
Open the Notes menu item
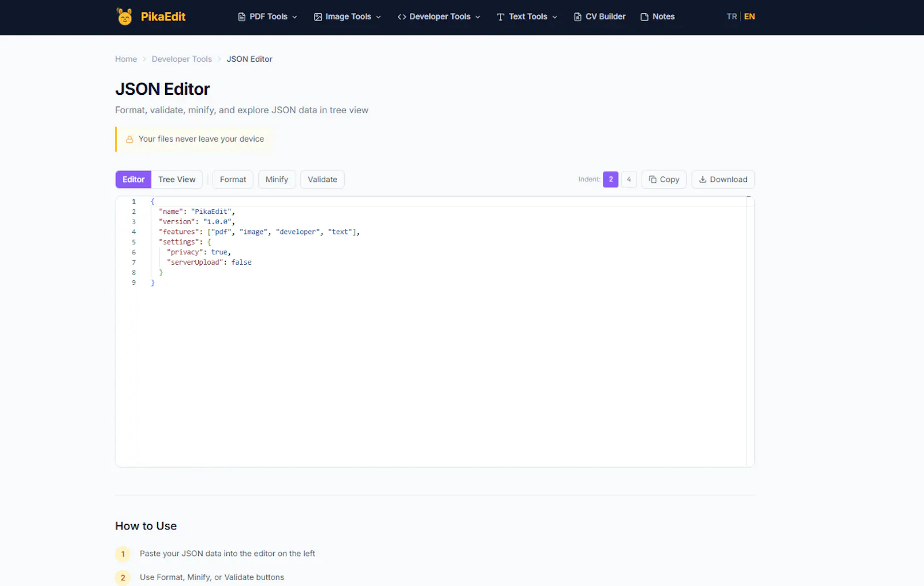(658, 17)
